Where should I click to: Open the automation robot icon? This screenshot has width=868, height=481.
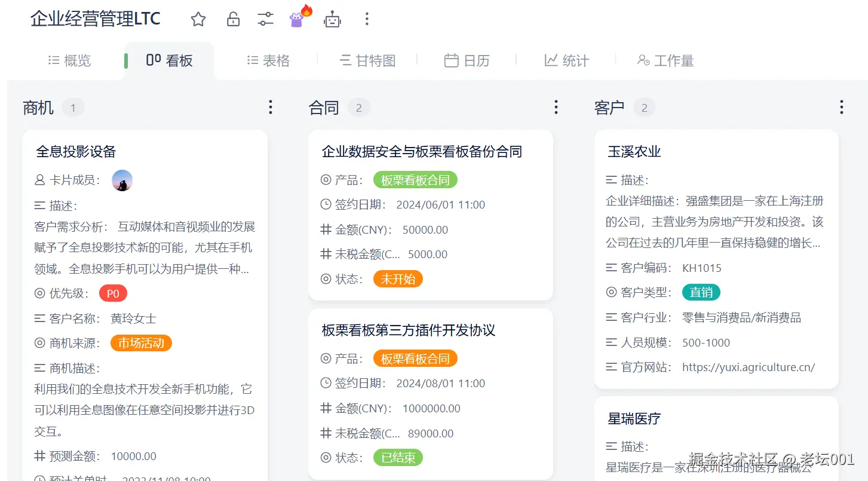tap(333, 19)
